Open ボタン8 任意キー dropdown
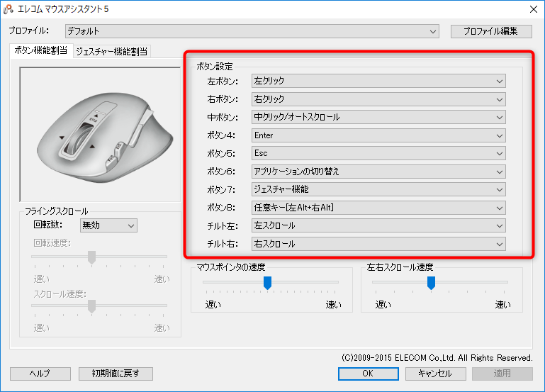This screenshot has width=545, height=392. click(x=378, y=208)
